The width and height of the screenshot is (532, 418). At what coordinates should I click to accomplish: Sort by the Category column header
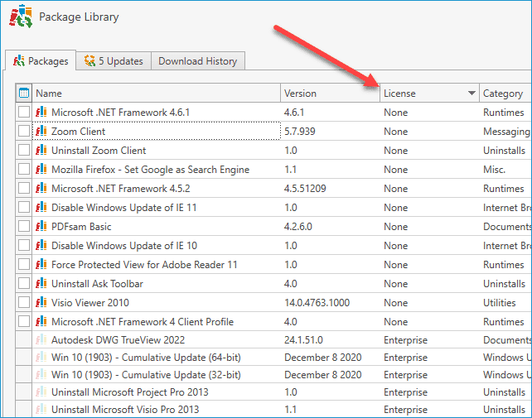pos(505,93)
